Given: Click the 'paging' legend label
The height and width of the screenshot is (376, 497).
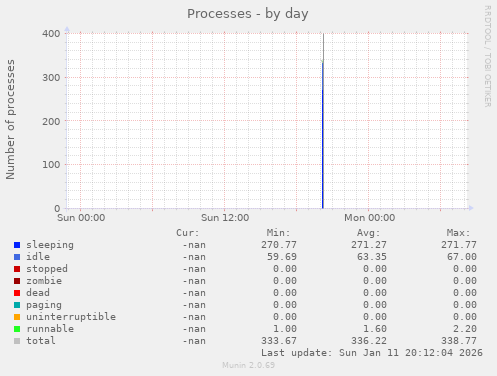Looking at the screenshot, I should click(44, 305).
